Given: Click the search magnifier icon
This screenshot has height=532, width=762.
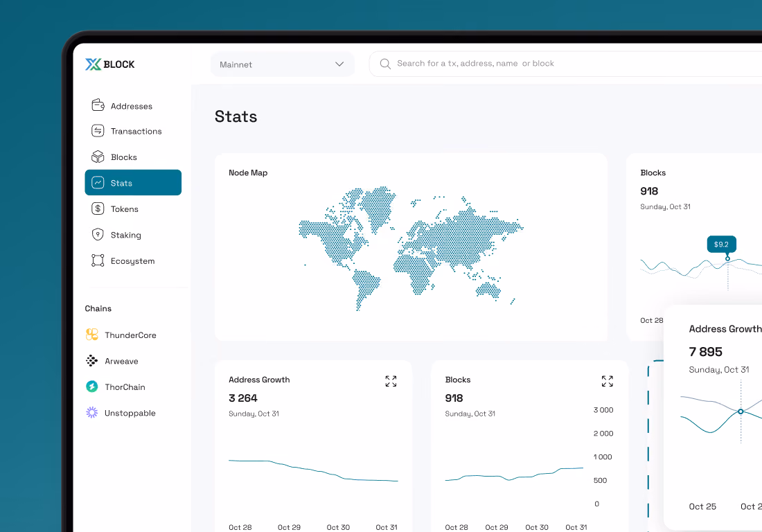Looking at the screenshot, I should 385,64.
